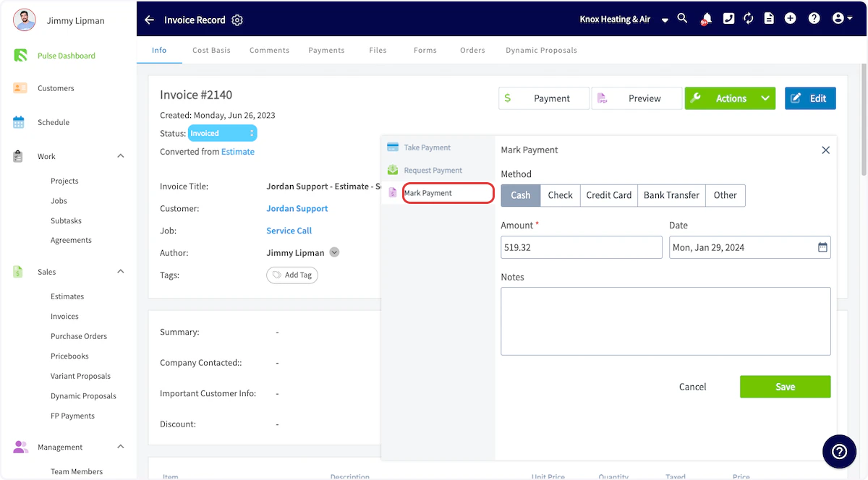The image size is (868, 480).
Task: Select Bank Transfer payment method
Action: tap(671, 195)
